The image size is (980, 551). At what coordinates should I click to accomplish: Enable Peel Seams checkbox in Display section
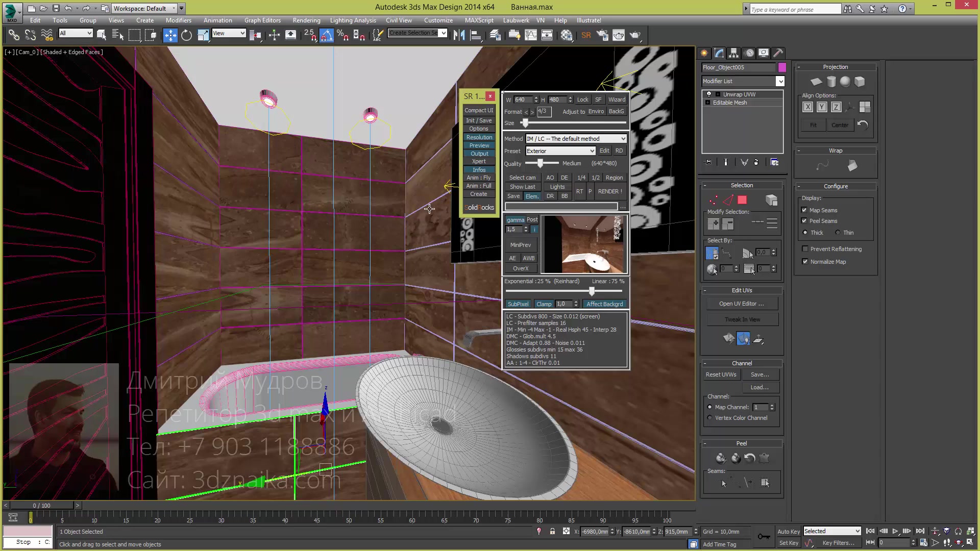coord(805,221)
